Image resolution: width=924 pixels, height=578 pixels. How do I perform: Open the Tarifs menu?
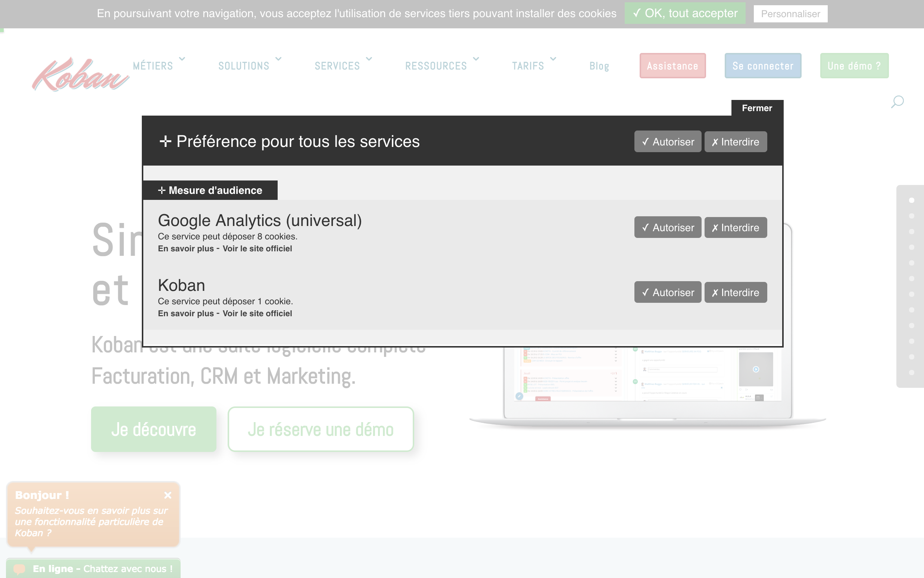(x=528, y=66)
